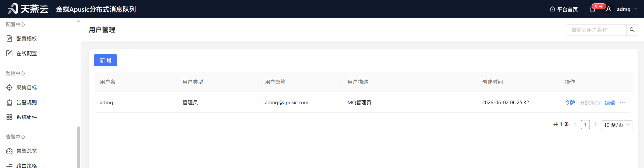Click the 用户管理 page title
The height and width of the screenshot is (168, 644).
[x=102, y=30]
